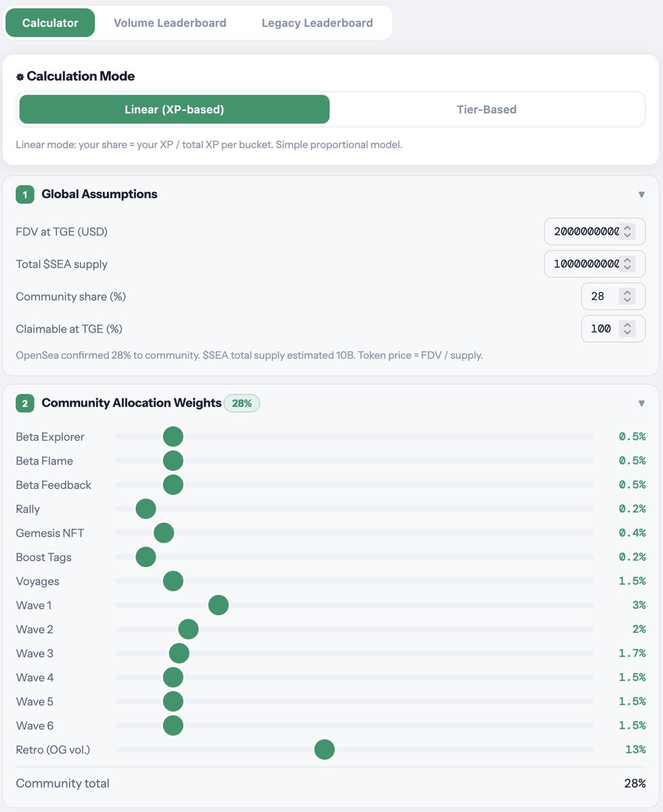
Task: Click the Beta Explorer label
Action: point(50,436)
